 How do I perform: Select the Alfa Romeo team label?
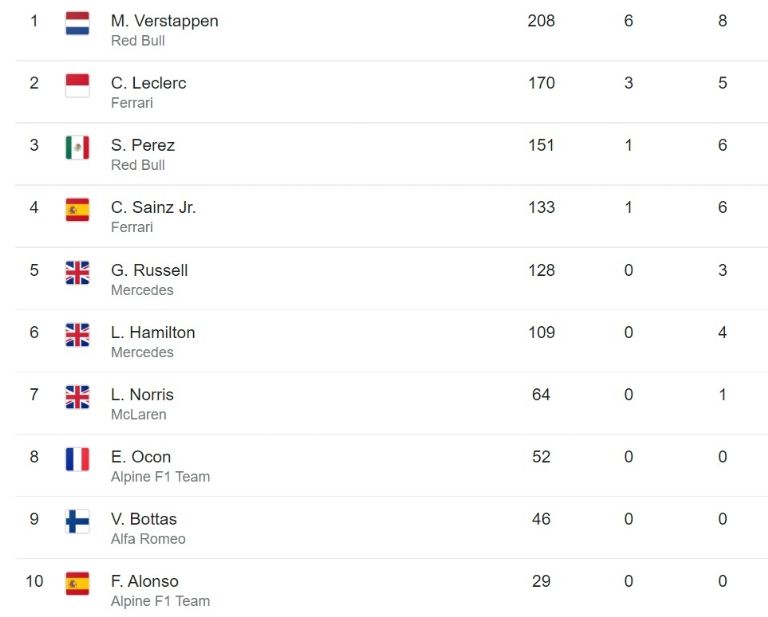(148, 539)
